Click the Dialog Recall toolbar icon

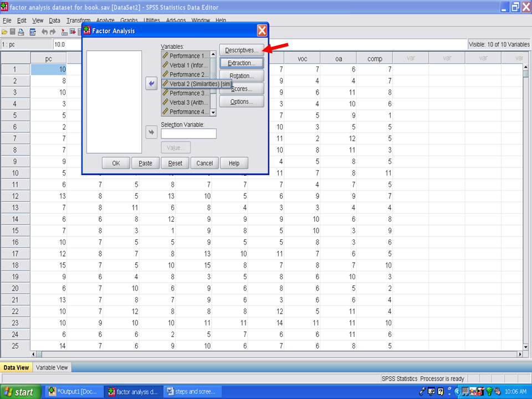tap(33, 32)
